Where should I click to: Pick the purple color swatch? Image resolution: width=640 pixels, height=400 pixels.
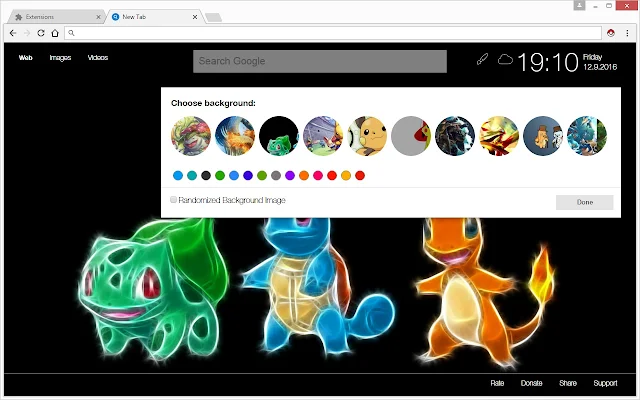pyautogui.click(x=290, y=176)
